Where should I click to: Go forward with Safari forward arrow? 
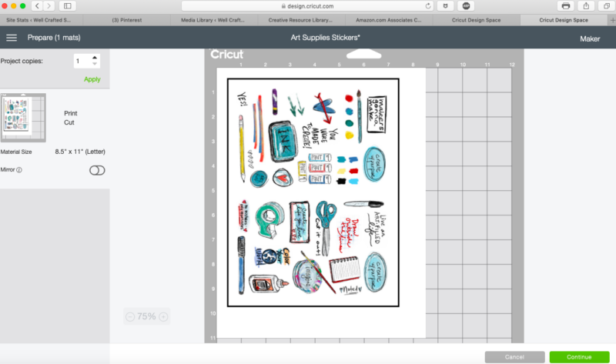tap(49, 6)
